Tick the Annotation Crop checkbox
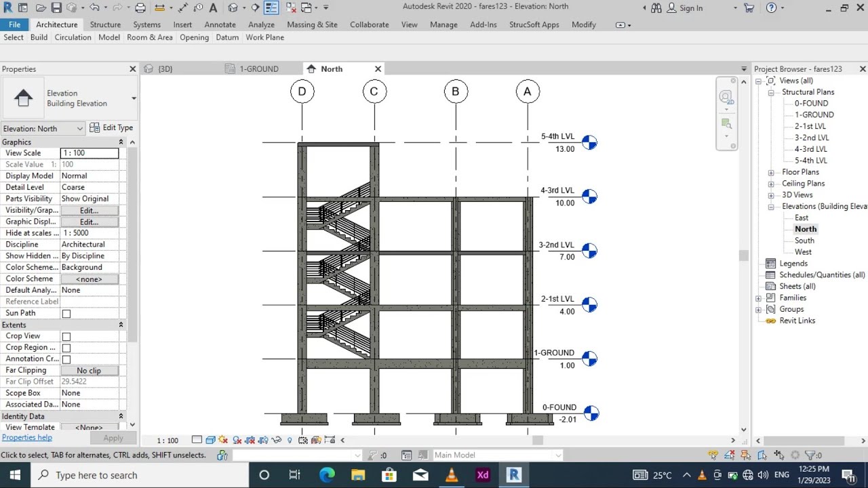 66,359
